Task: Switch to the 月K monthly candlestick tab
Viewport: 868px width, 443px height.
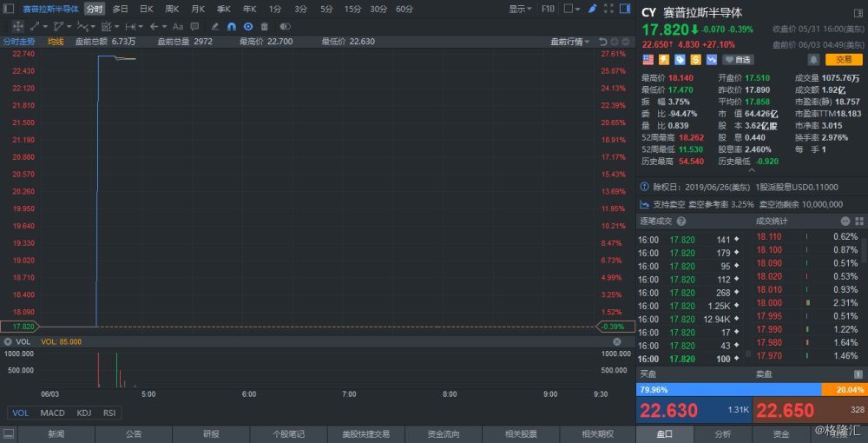Action: (198, 9)
